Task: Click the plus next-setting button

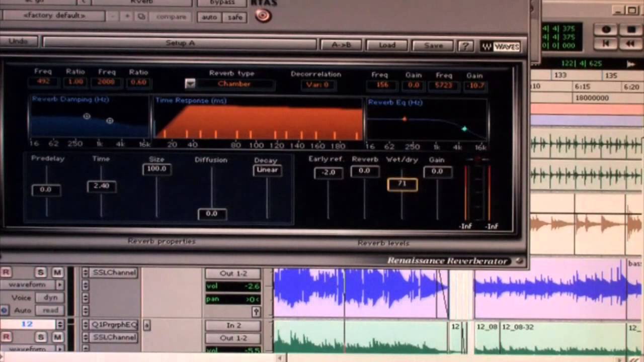Action: [x=127, y=17]
